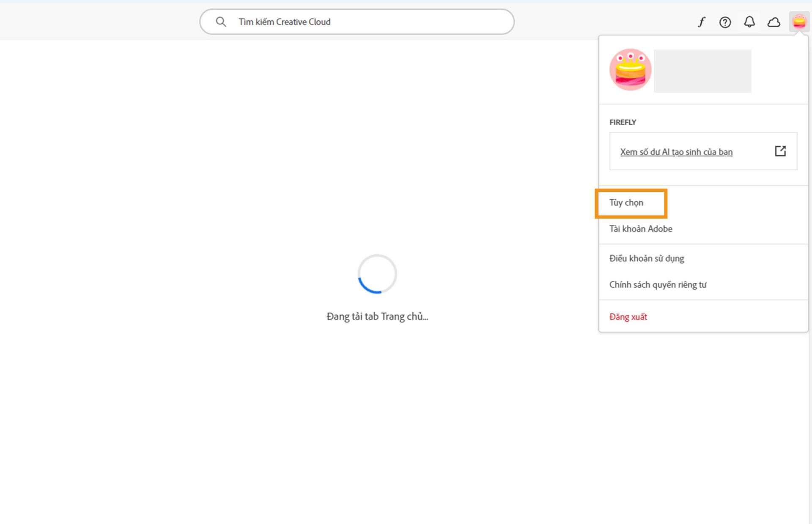Click the magnifier icon in search bar
This screenshot has height=524, width=812.
click(x=221, y=22)
